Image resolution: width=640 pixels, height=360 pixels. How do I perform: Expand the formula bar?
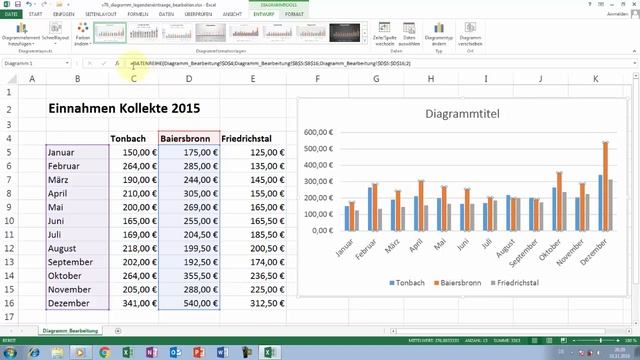634,63
